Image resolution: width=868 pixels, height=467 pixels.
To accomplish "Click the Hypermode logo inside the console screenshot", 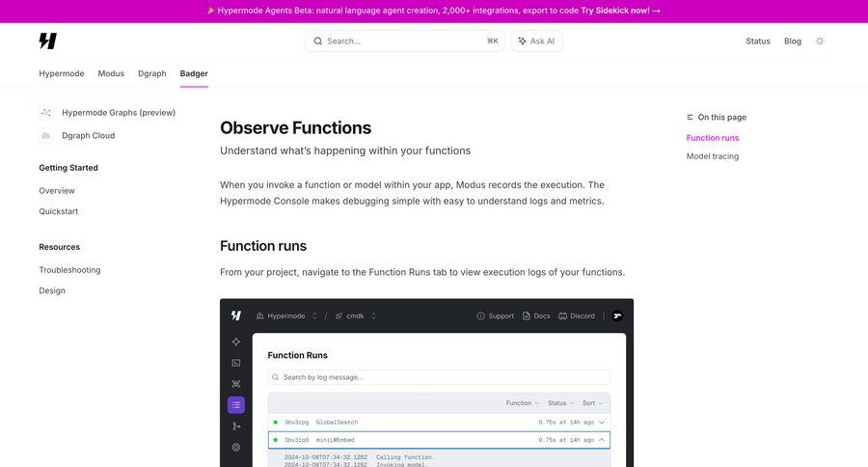I will [236, 316].
